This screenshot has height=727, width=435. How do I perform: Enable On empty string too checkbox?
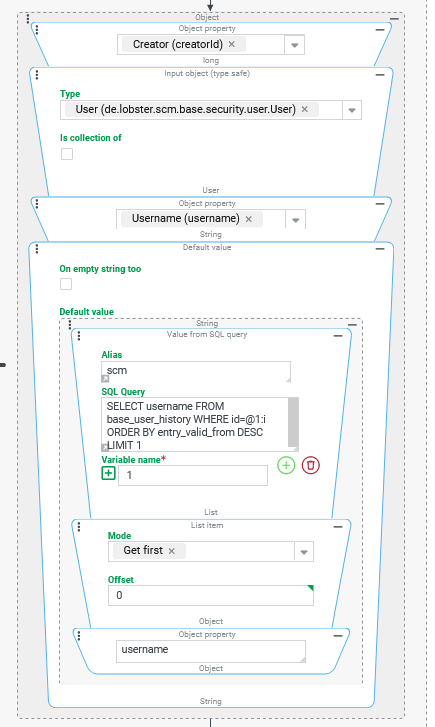(66, 284)
